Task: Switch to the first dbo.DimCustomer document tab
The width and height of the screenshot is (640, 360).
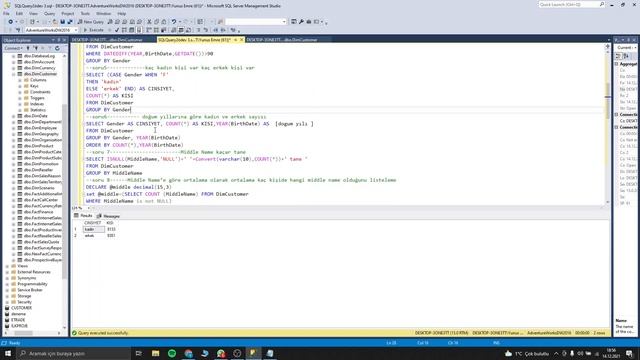Action: pos(107,40)
